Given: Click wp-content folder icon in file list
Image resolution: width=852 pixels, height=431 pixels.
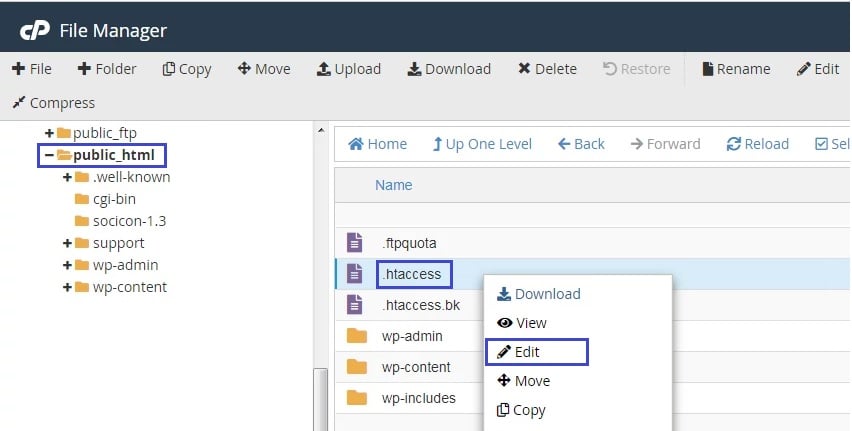Looking at the screenshot, I should [x=357, y=367].
